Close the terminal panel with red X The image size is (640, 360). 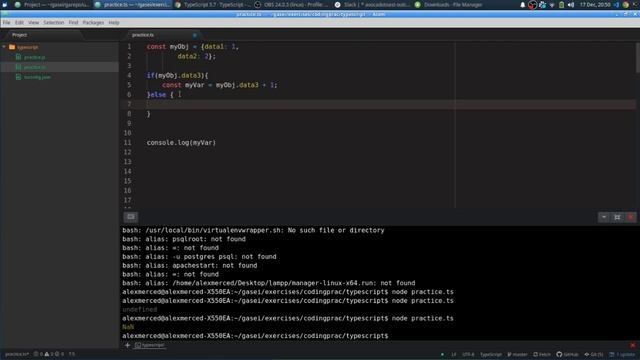point(631,217)
